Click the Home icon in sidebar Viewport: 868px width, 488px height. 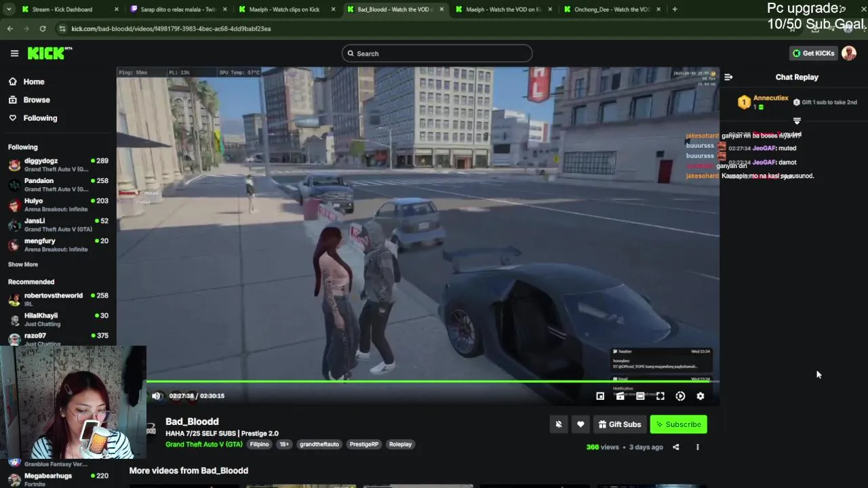(x=13, y=81)
